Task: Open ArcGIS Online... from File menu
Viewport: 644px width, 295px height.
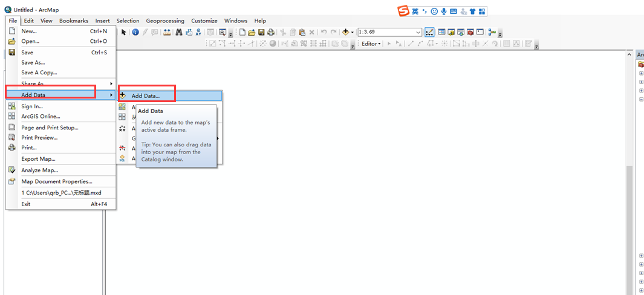Action: coord(60,116)
